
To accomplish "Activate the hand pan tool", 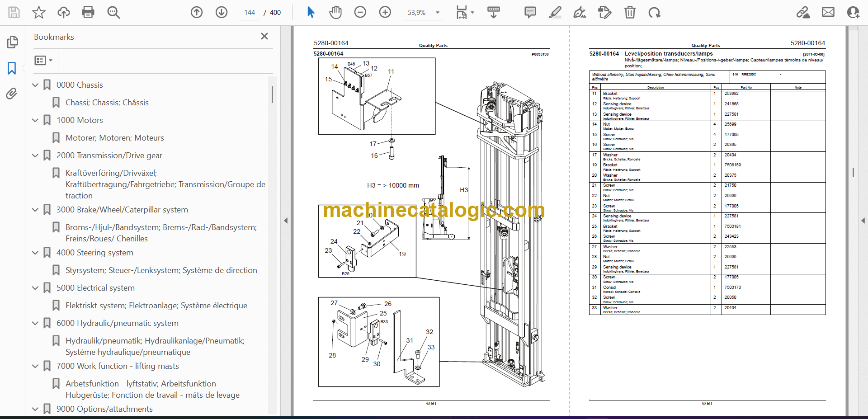I will click(335, 12).
